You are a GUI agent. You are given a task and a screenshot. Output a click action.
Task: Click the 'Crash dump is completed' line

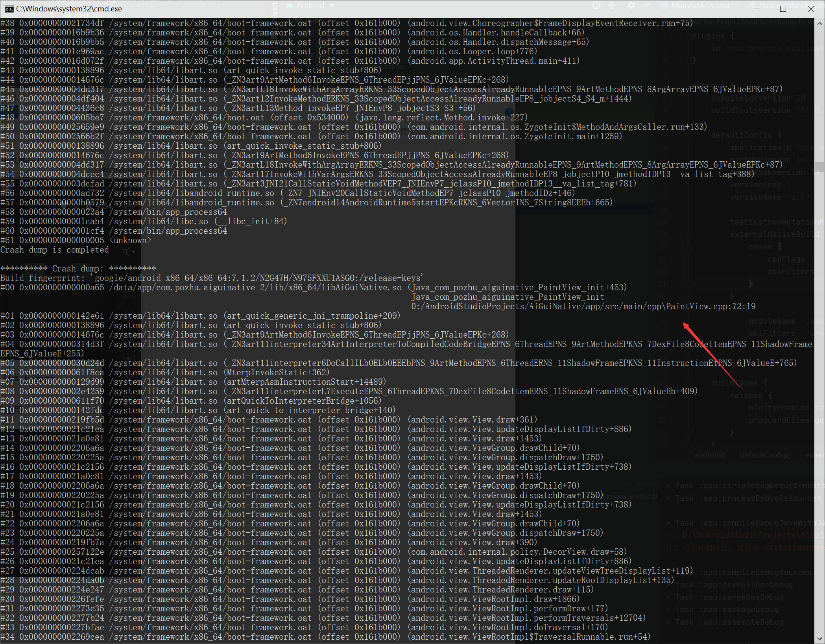55,250
